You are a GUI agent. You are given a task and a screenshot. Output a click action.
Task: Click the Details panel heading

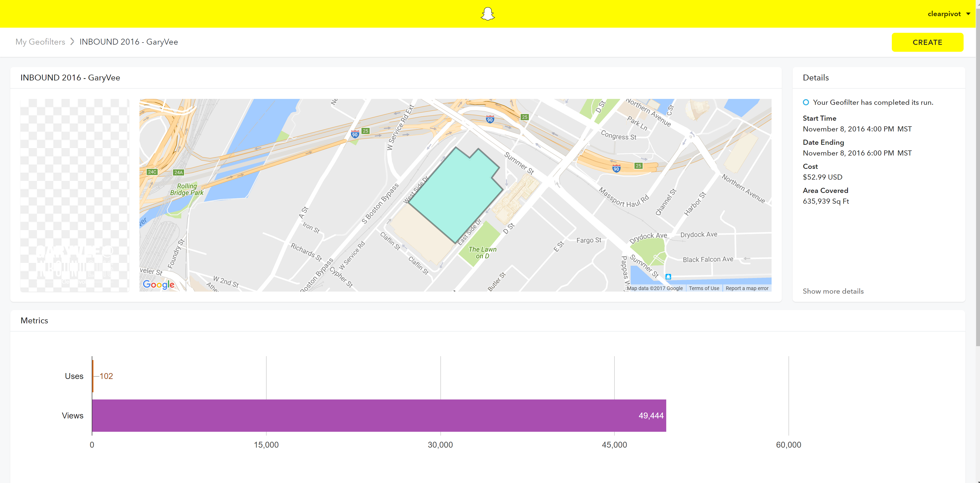click(x=815, y=78)
